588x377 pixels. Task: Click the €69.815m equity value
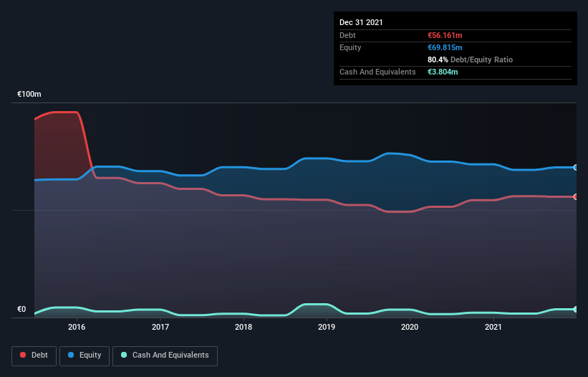445,47
